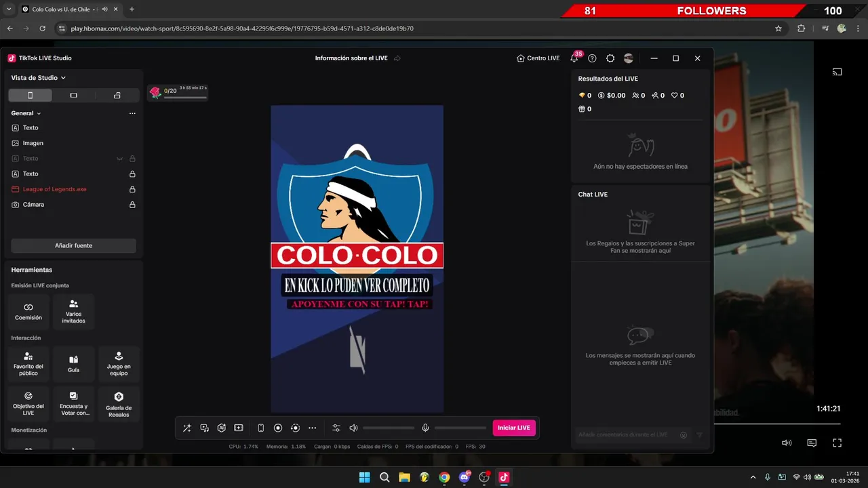Open audio mixer settings sliders icon
This screenshot has height=488, width=868.
(336, 428)
